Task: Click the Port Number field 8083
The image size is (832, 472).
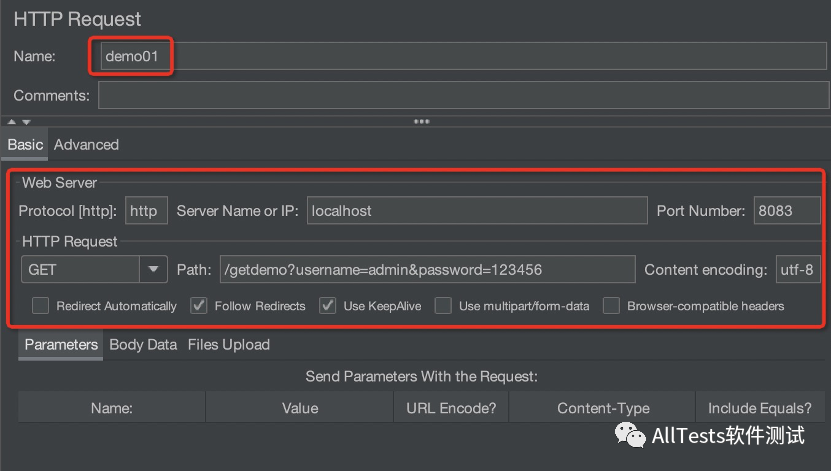Action: pyautogui.click(x=787, y=211)
